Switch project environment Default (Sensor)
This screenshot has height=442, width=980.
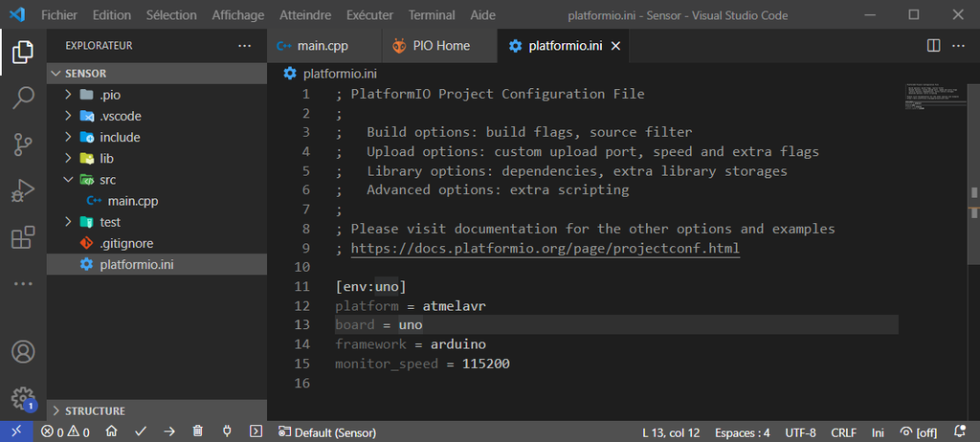click(x=327, y=432)
